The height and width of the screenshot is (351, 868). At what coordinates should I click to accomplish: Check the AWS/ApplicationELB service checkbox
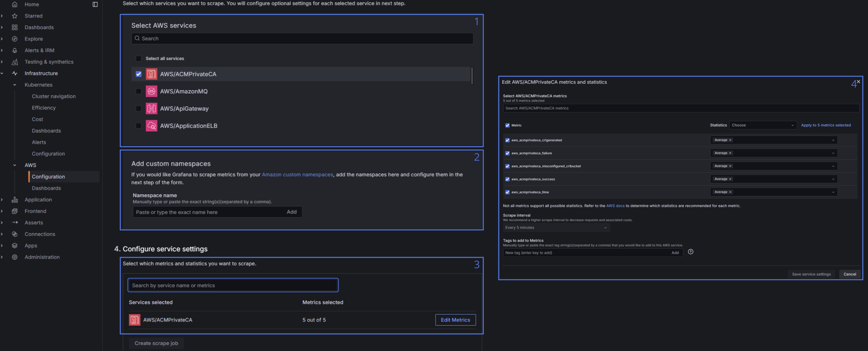139,125
